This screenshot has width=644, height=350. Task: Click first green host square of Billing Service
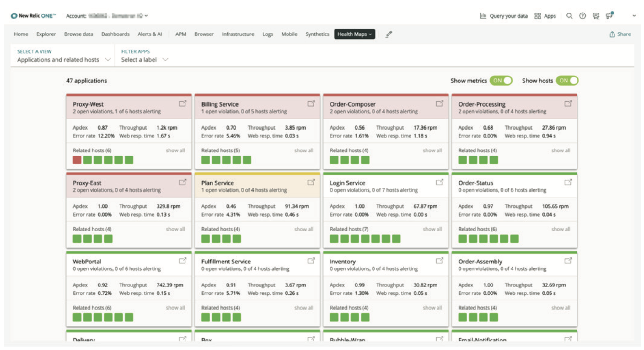206,160
